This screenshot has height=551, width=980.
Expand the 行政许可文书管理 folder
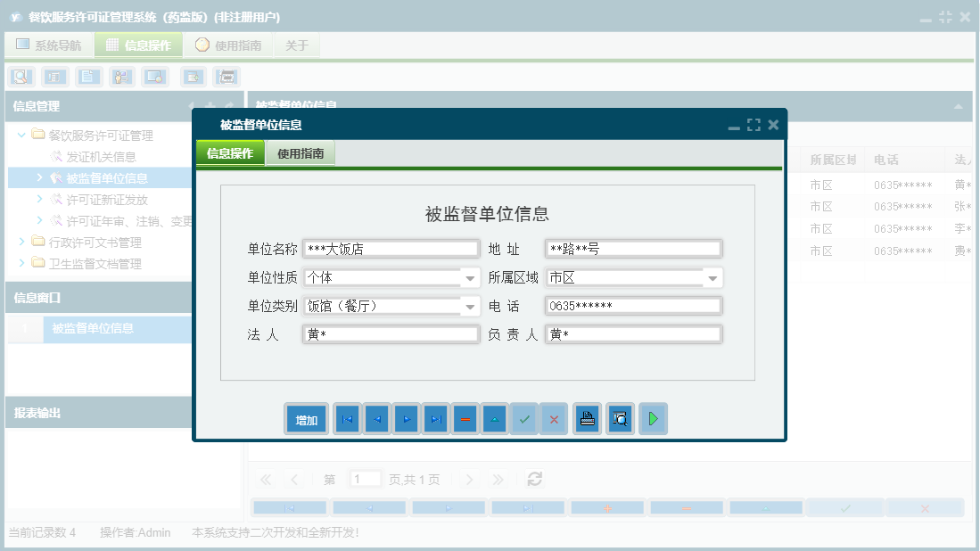21,242
